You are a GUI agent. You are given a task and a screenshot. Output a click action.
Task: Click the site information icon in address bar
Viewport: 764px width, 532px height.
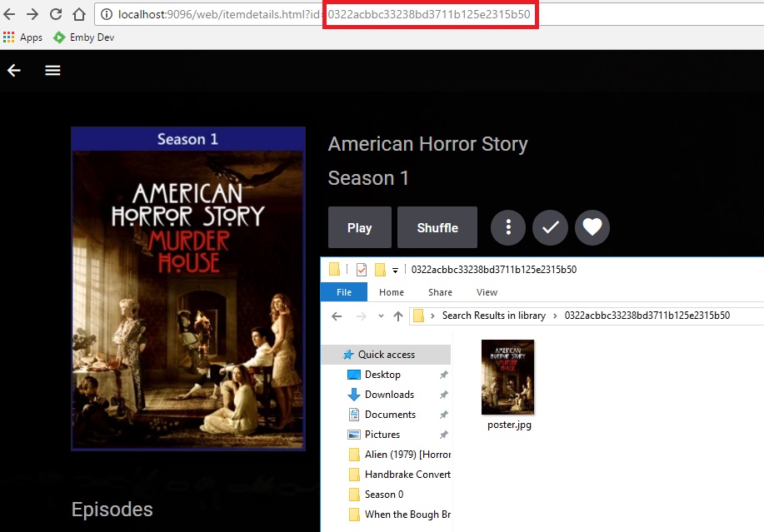click(106, 14)
